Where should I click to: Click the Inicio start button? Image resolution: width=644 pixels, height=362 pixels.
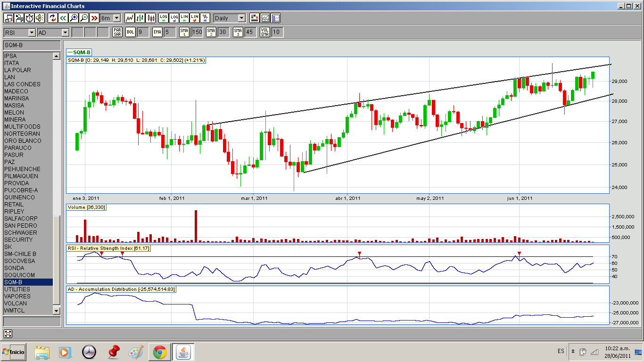pyautogui.click(x=13, y=352)
